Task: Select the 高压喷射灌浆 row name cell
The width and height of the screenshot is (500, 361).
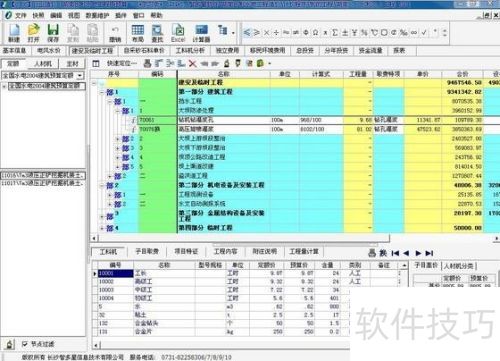Action: 224,129
